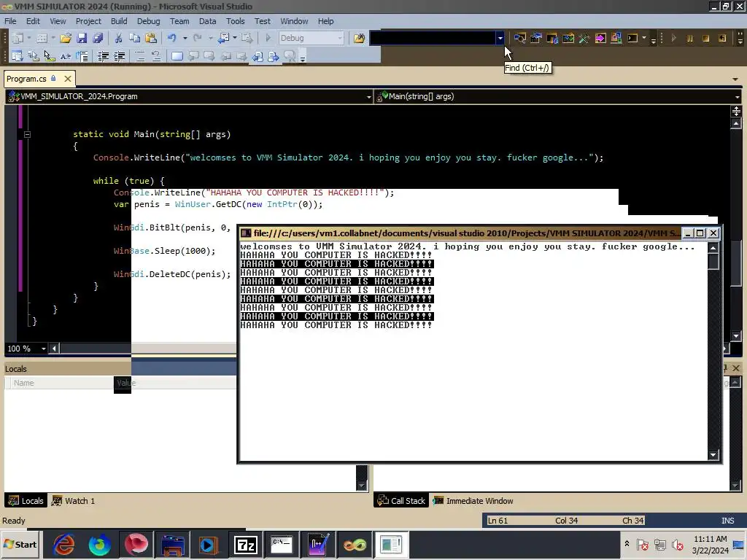The image size is (747, 560).
Task: Undo the last action
Action: click(x=172, y=38)
